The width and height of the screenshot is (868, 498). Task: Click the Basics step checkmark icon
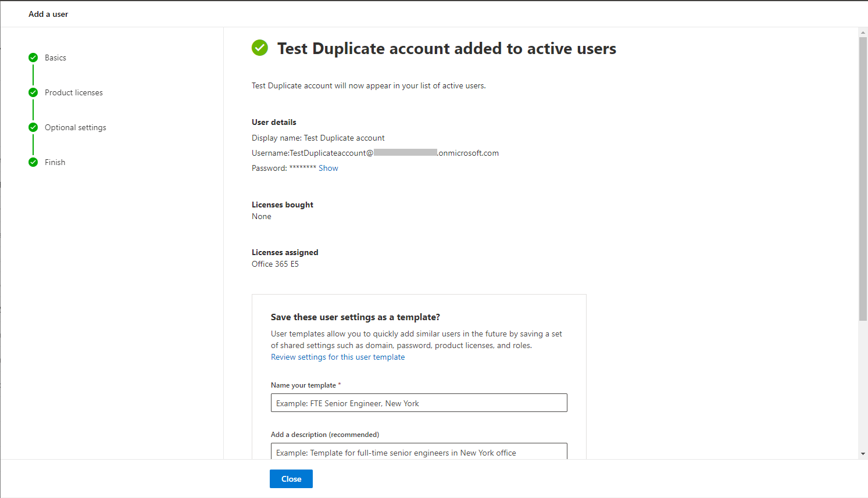33,58
